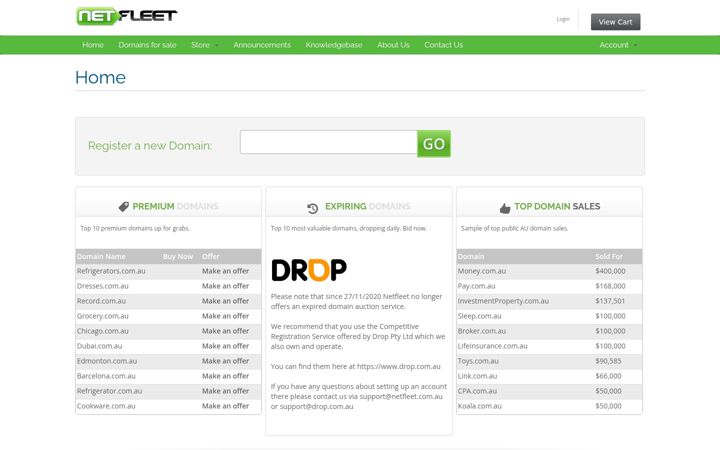Click the Top Domain Sales thumbs-up icon

pos(505,208)
